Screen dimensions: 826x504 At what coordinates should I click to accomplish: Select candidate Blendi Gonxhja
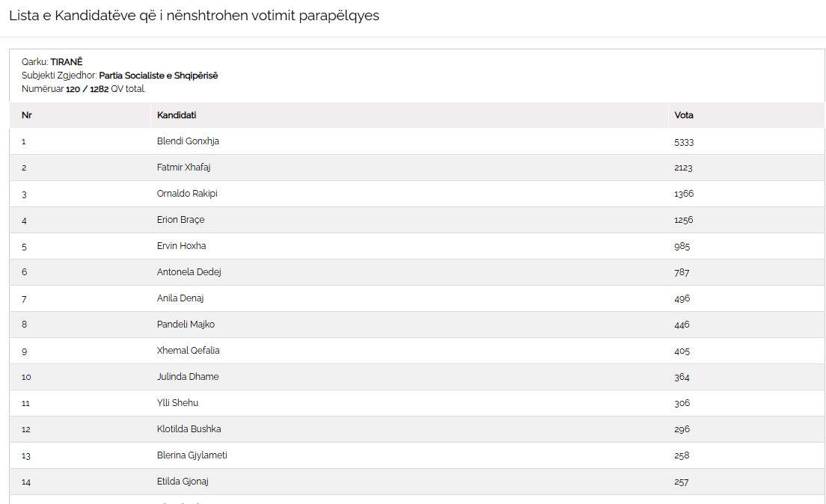(188, 141)
